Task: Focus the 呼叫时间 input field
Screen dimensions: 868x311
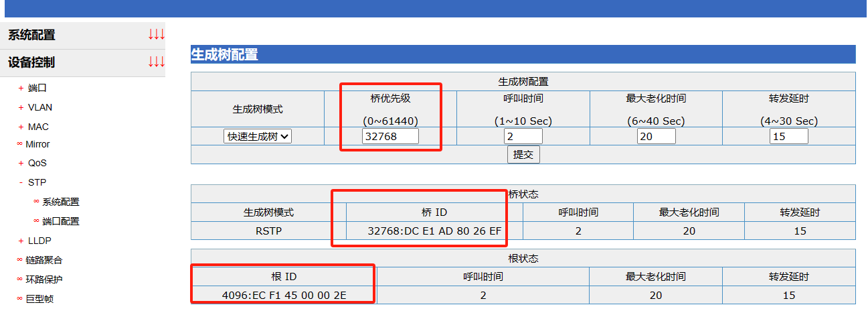Action: (x=523, y=136)
